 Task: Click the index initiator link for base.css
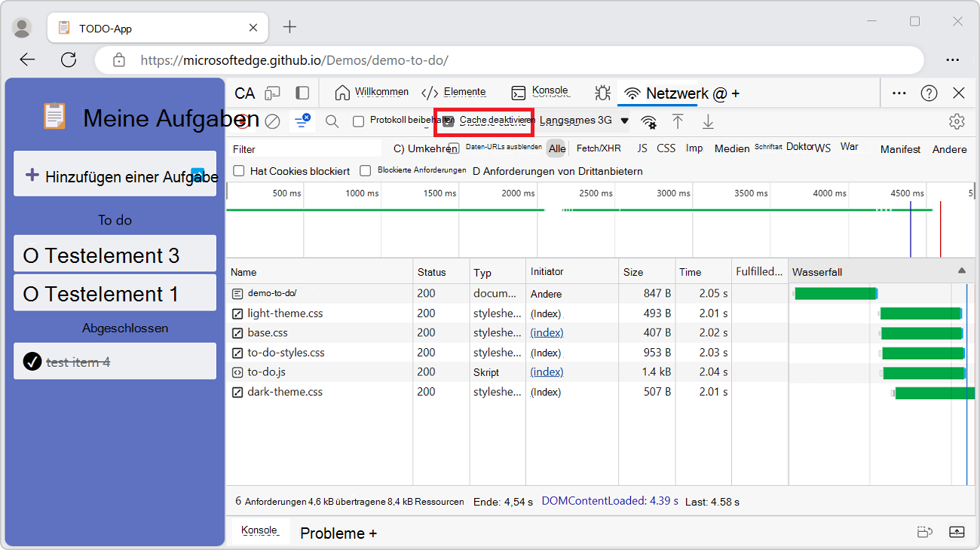point(547,332)
